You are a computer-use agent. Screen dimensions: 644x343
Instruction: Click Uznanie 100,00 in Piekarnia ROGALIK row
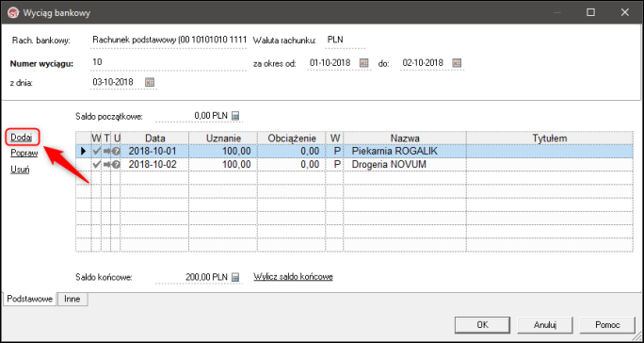pyautogui.click(x=223, y=152)
